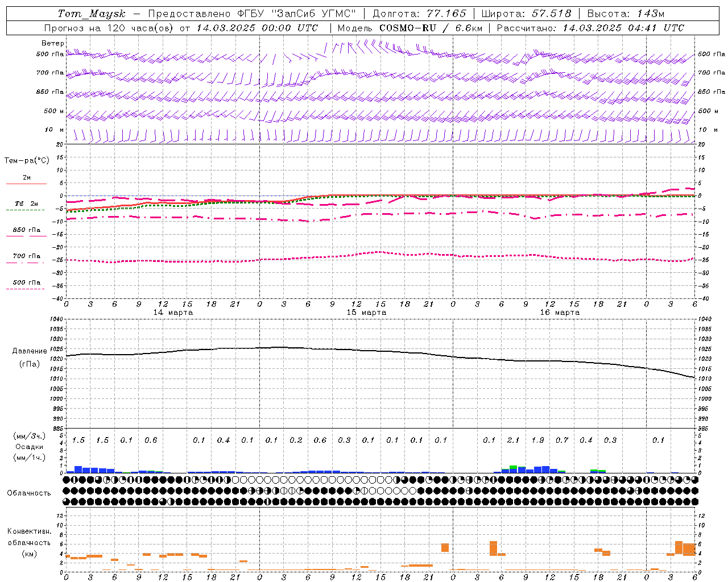Click the Td 2м legend entry
This screenshot has width=728, height=582.
pyautogui.click(x=27, y=203)
